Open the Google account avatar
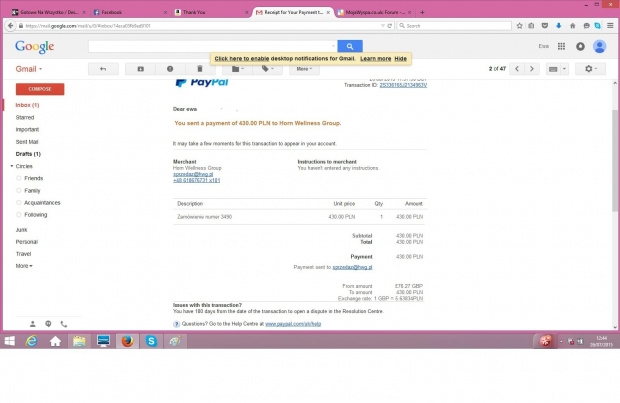 [x=599, y=46]
